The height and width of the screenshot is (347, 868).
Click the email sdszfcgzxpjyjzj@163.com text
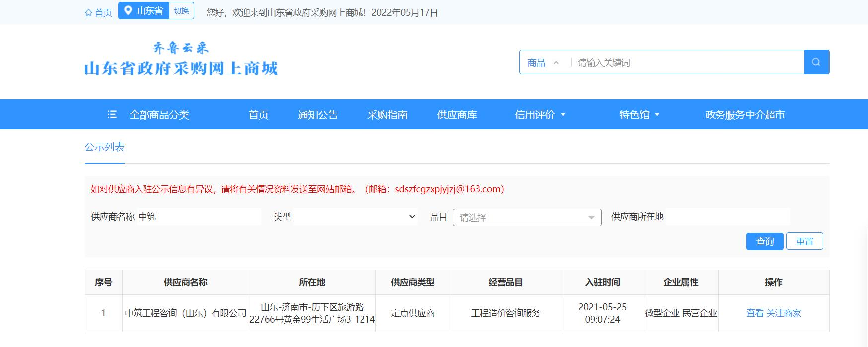tap(447, 189)
